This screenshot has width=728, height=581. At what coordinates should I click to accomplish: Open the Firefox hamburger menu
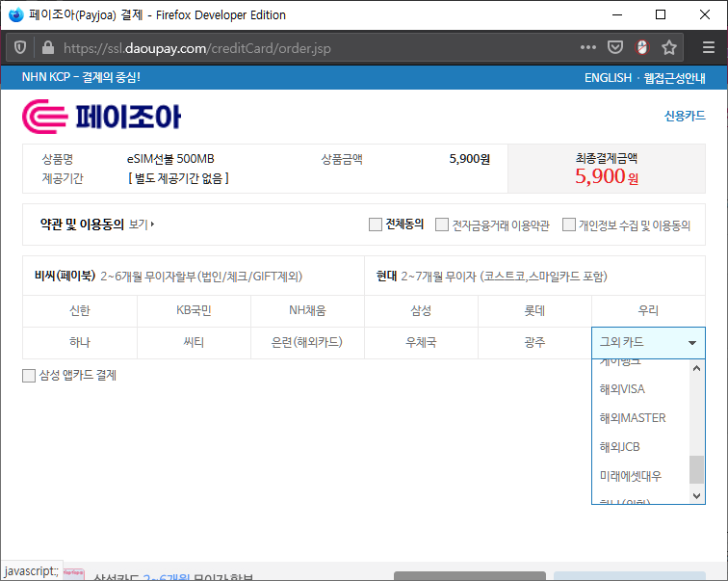(x=709, y=47)
